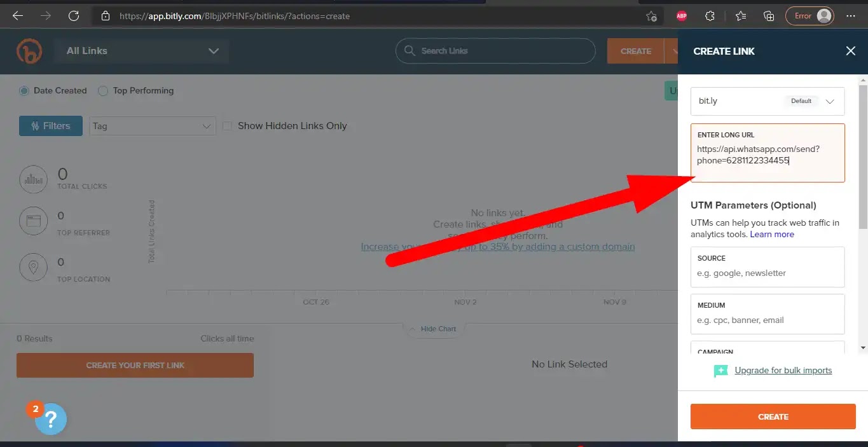
Task: Open the Learn more link
Action: 772,234
